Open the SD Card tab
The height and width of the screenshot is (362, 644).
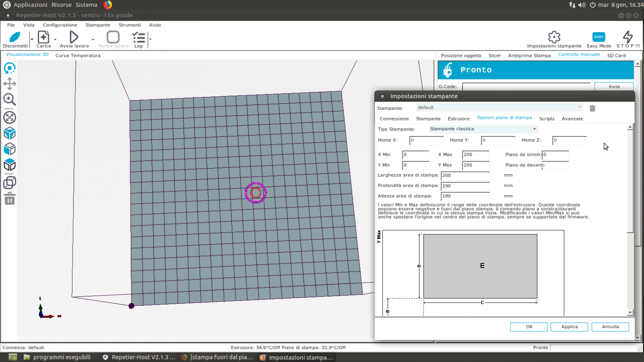(x=617, y=55)
